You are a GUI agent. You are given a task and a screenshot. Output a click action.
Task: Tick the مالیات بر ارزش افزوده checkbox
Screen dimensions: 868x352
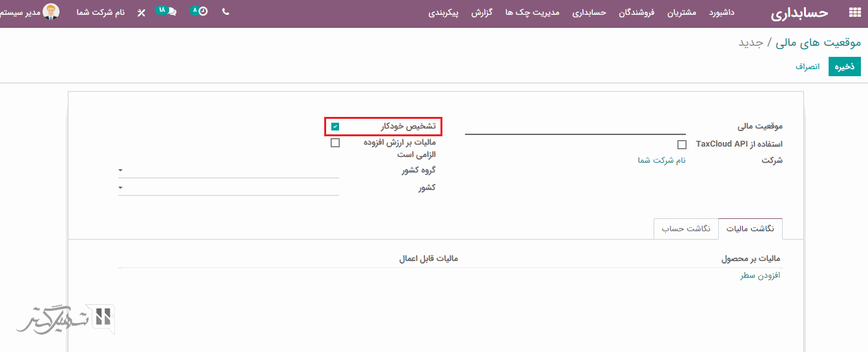(x=335, y=143)
